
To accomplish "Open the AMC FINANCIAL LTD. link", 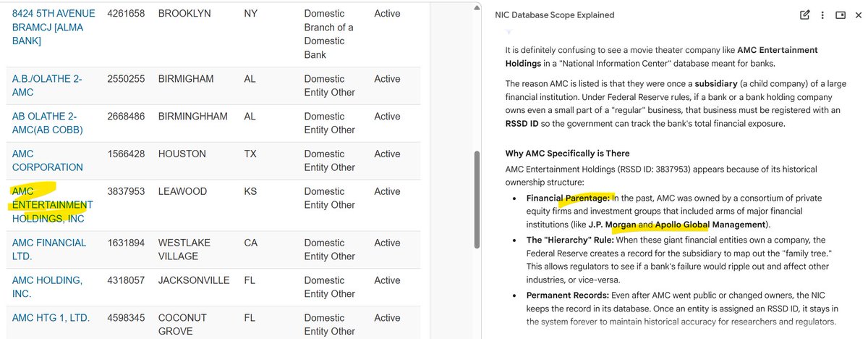I will coord(49,249).
